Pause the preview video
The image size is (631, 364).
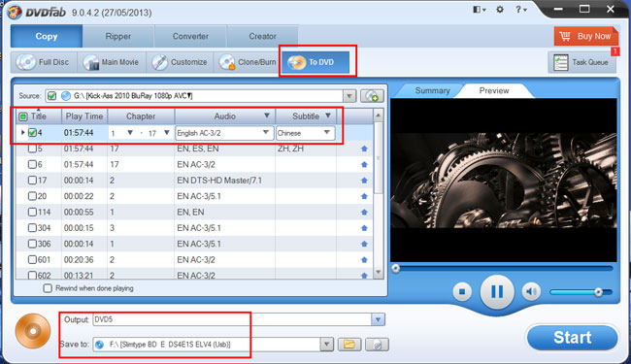497,292
